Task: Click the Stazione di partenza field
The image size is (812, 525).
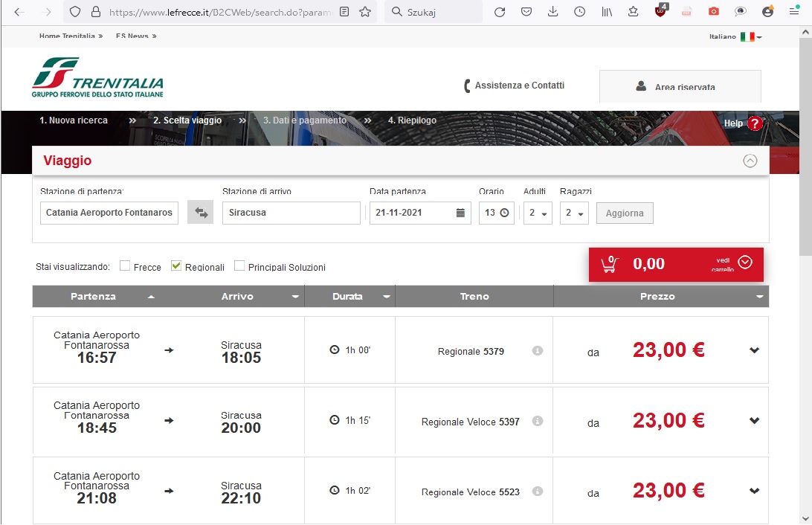Action: (109, 213)
